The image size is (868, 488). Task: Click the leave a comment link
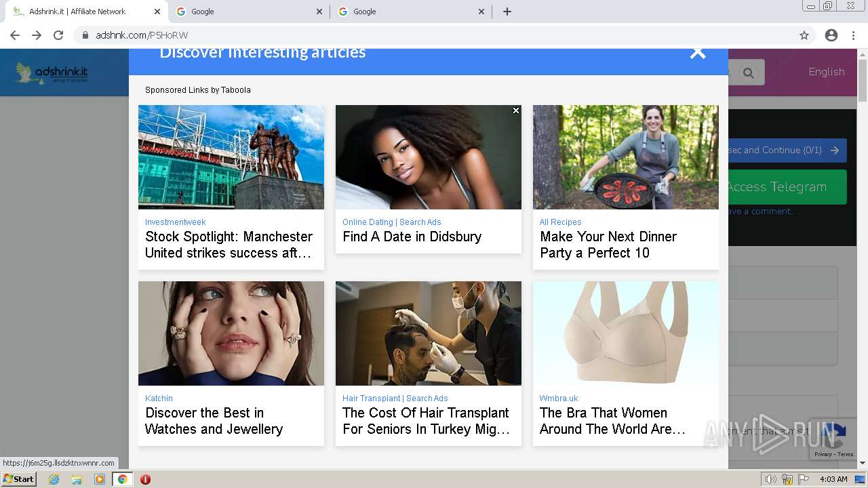759,211
